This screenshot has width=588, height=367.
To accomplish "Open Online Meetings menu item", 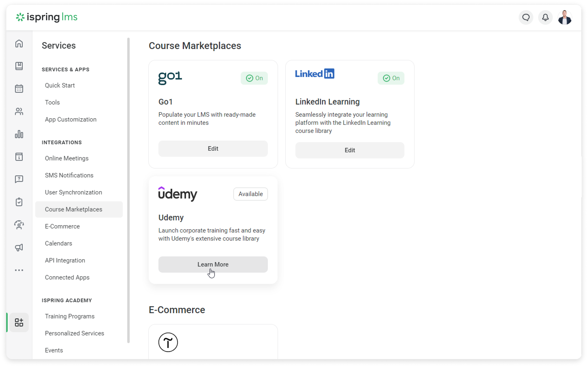I will [x=66, y=158].
